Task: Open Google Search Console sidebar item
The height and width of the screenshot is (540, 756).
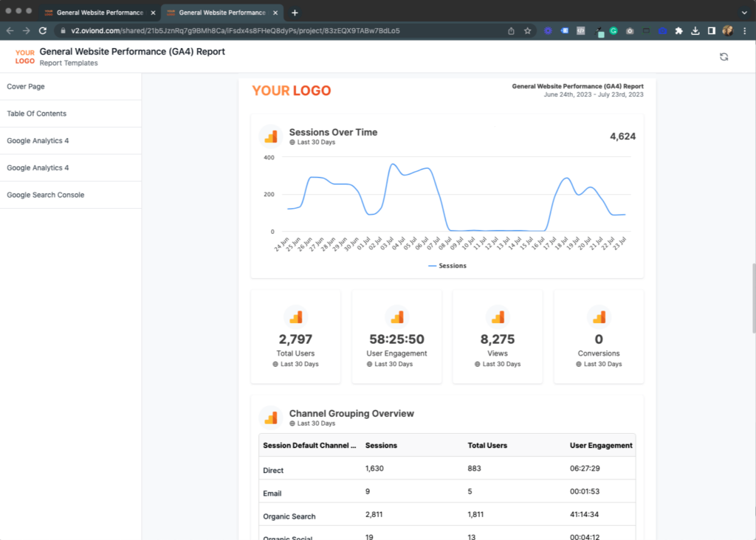Action: [x=70, y=195]
